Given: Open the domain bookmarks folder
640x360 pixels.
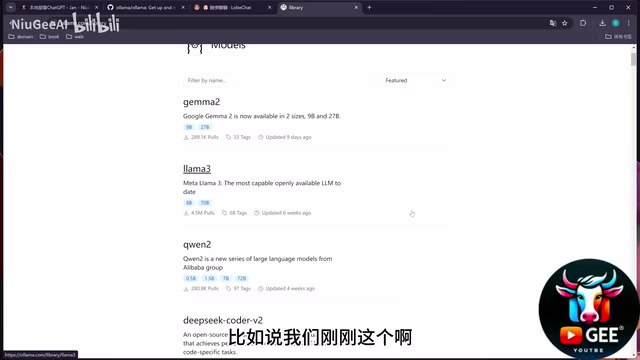Looking at the screenshot, I should [20, 37].
